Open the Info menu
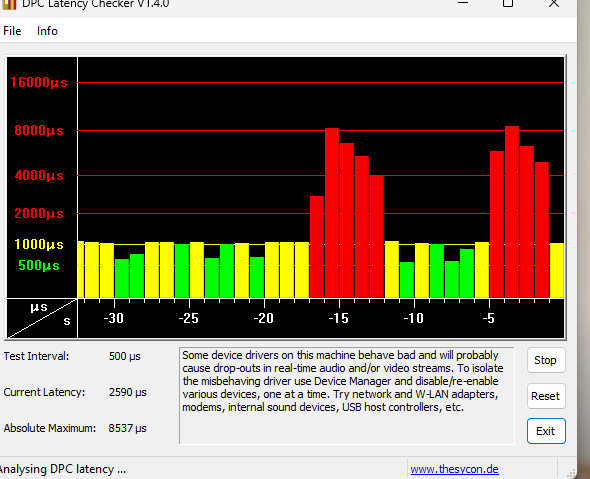This screenshot has width=590, height=479. [47, 31]
